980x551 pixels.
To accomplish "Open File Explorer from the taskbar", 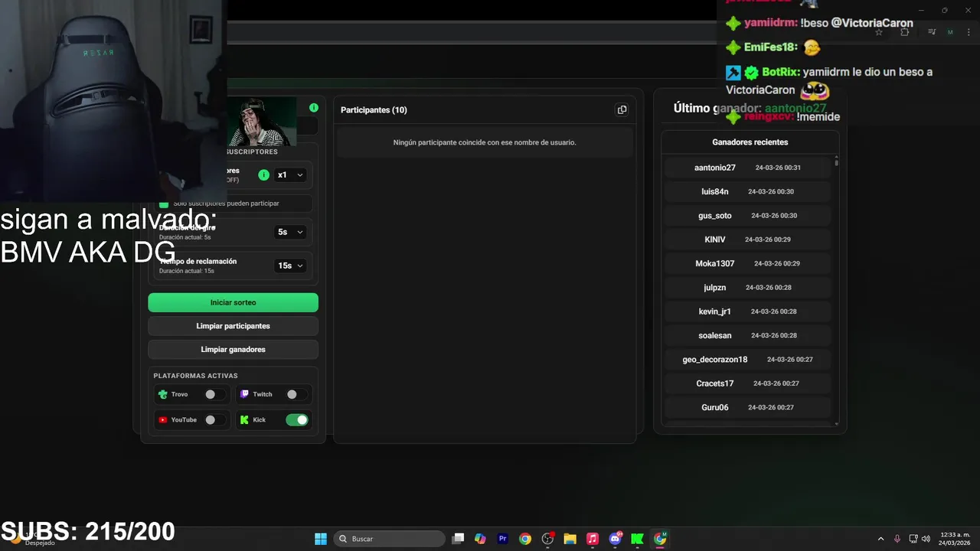I will coord(570,539).
